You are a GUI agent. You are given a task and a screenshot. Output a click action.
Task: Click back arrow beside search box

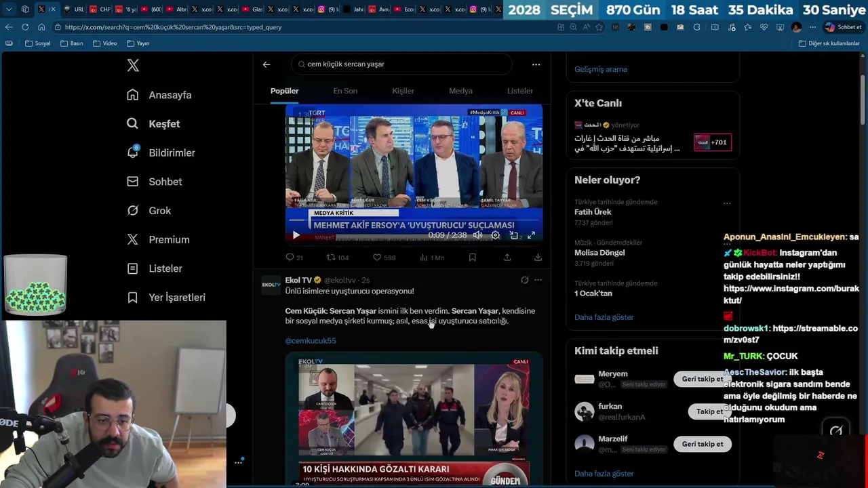[267, 64]
